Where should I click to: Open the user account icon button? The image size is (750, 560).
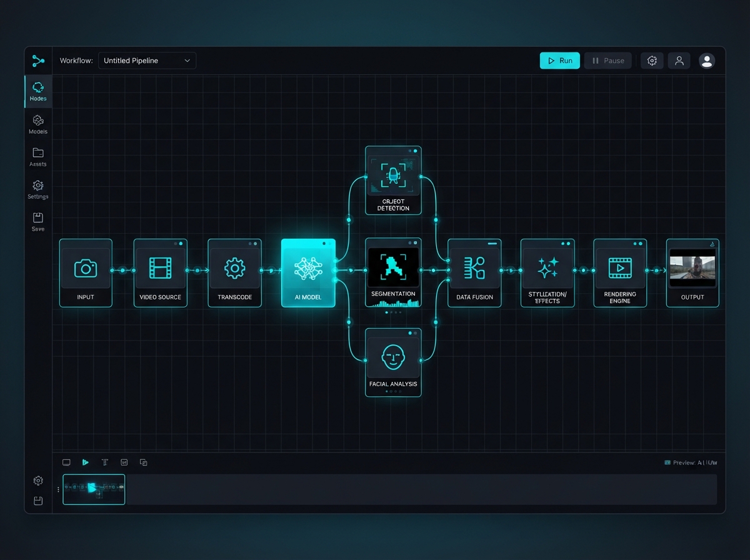(679, 61)
